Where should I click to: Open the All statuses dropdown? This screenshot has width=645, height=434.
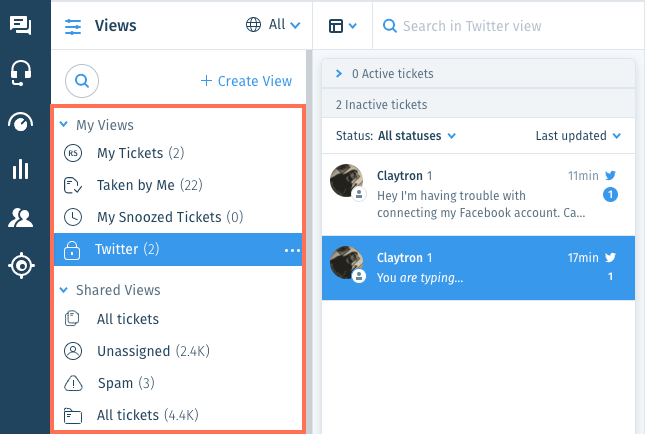[417, 136]
